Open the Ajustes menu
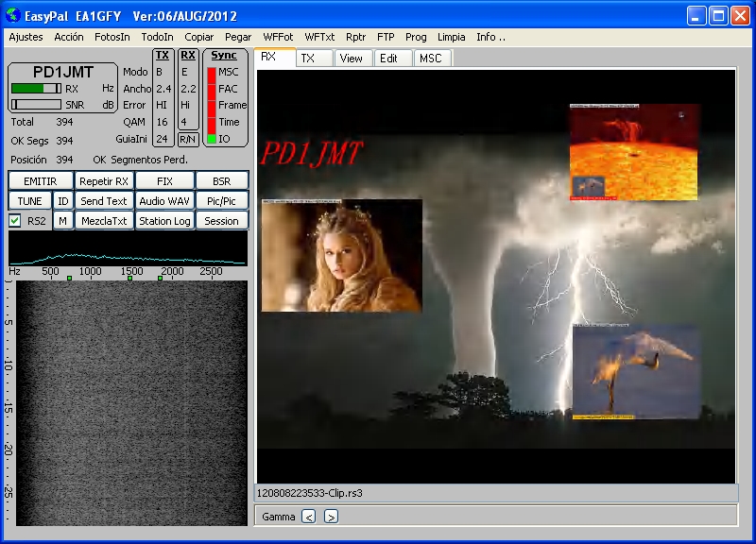This screenshot has height=544, width=756. click(26, 37)
